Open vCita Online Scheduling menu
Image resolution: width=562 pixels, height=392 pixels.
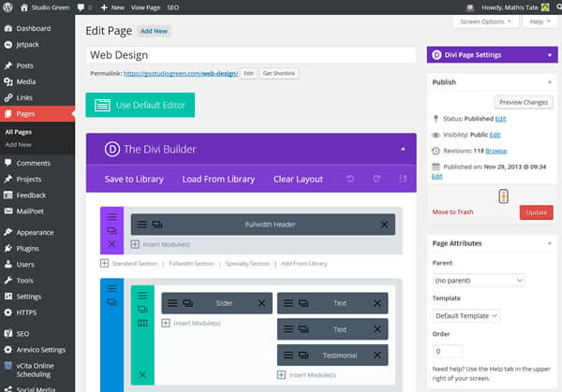35,370
